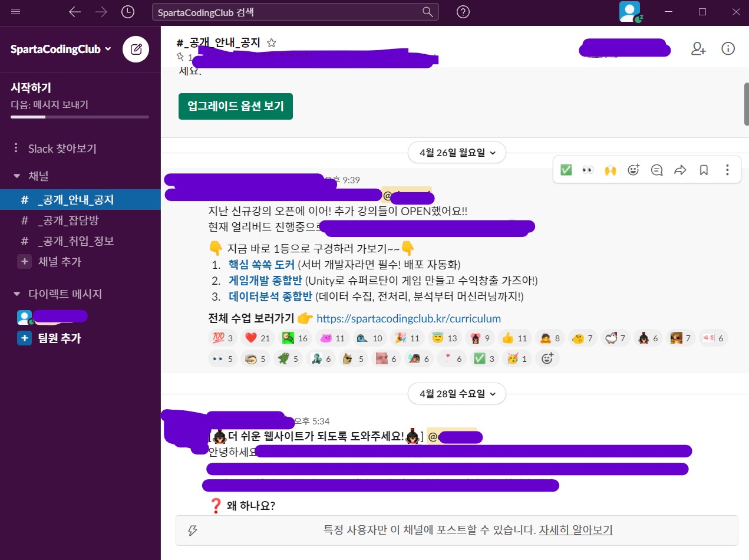The image size is (749, 560).
Task: React with eyes in message hover toolbar
Action: tap(588, 170)
